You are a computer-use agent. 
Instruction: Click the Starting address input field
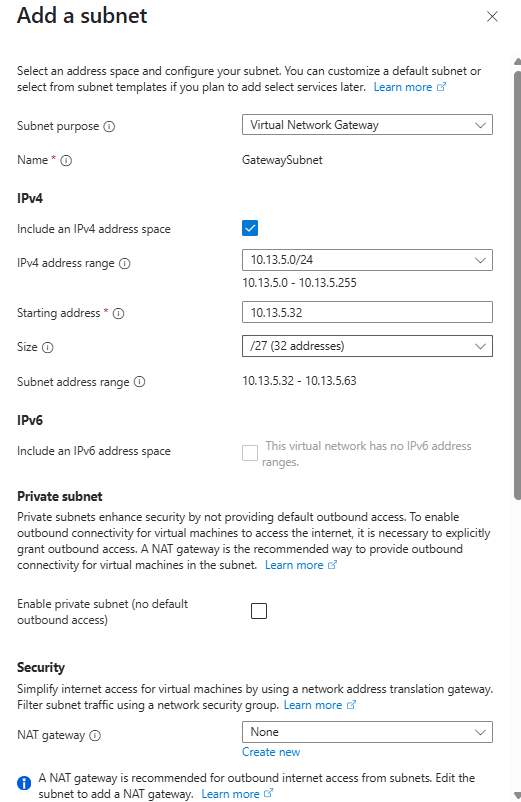(367, 312)
